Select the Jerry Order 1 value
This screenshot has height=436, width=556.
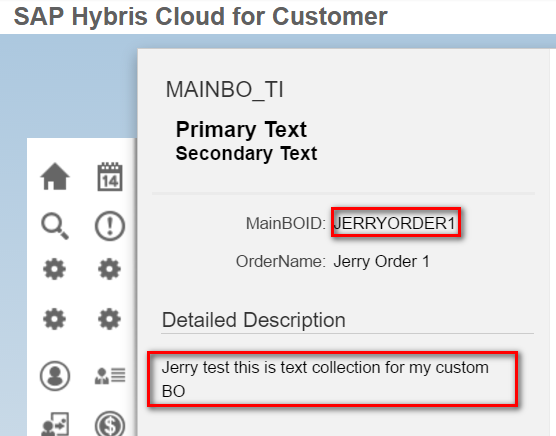[x=382, y=262]
